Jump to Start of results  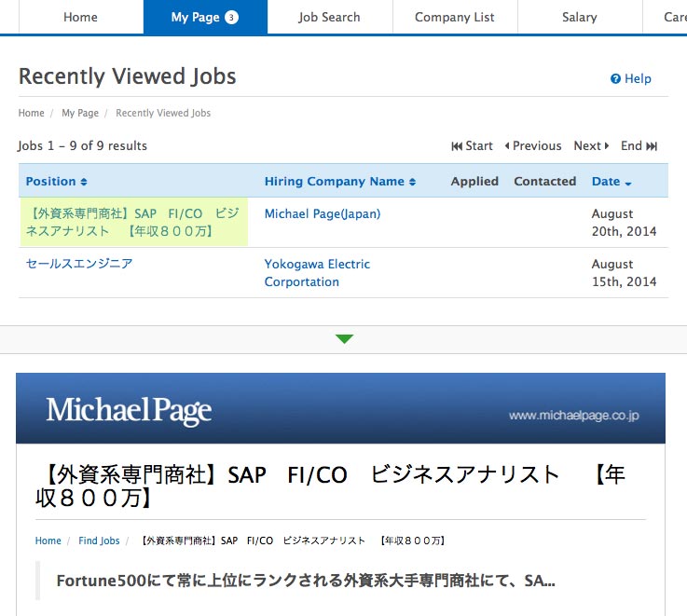point(472,146)
